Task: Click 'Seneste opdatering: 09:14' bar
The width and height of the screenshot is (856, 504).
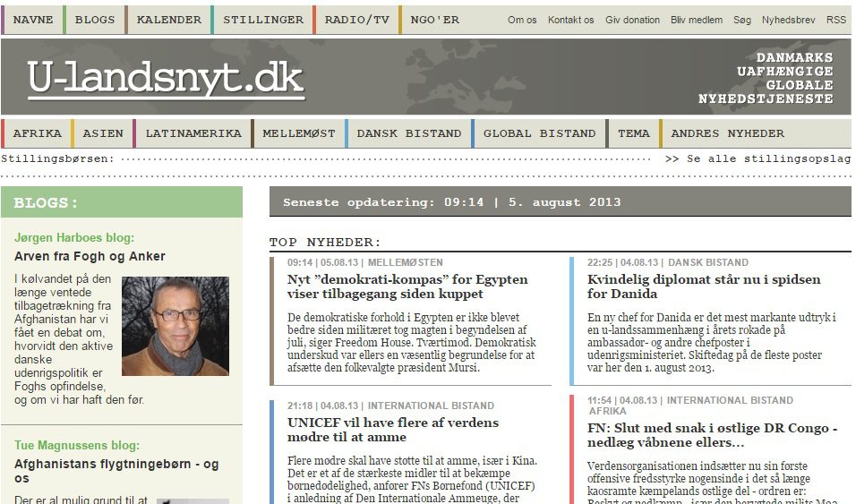Action: click(561, 201)
